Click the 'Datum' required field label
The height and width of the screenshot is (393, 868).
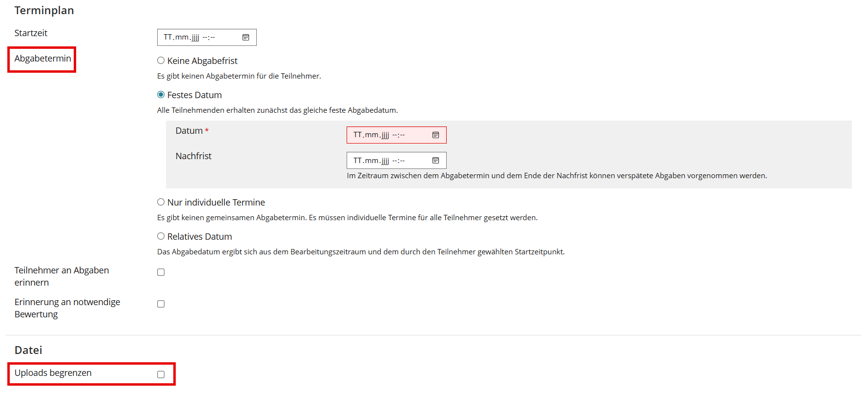189,131
